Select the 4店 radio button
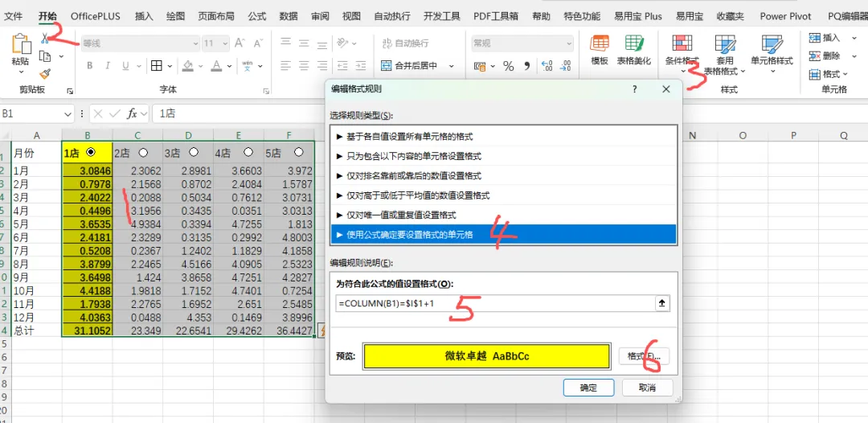Screen dimensions: 868x423 pyautogui.click(x=248, y=152)
